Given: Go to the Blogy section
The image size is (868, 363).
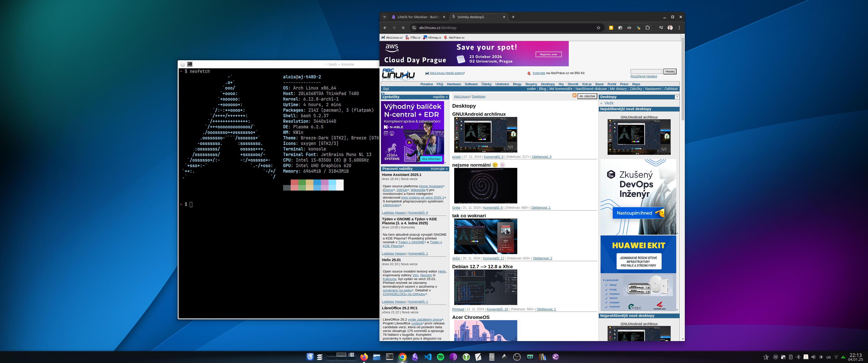Looking at the screenshot, I should 517,84.
